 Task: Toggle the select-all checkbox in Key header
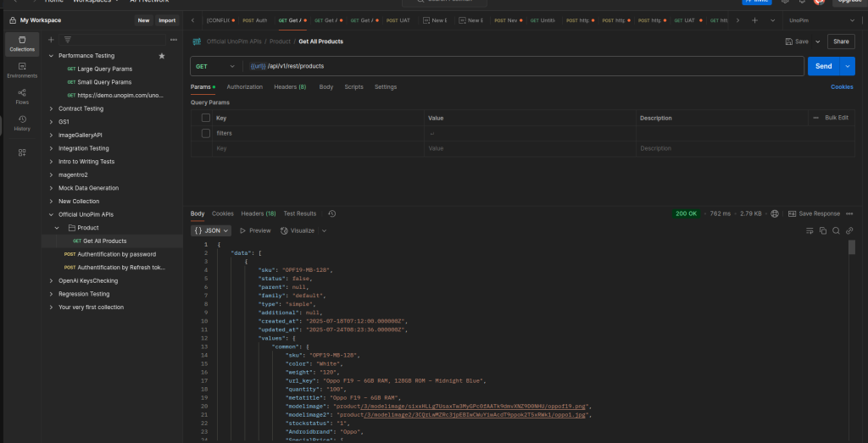click(206, 118)
